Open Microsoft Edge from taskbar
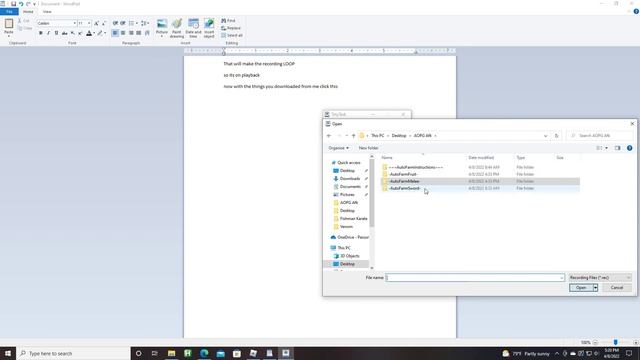The image size is (640, 360). point(204,353)
